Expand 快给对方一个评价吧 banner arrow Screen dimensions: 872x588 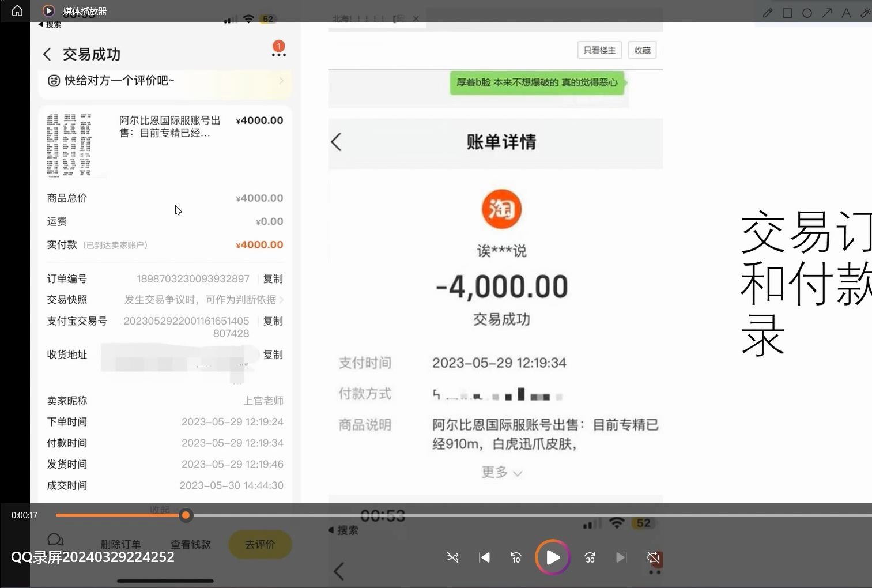[281, 80]
